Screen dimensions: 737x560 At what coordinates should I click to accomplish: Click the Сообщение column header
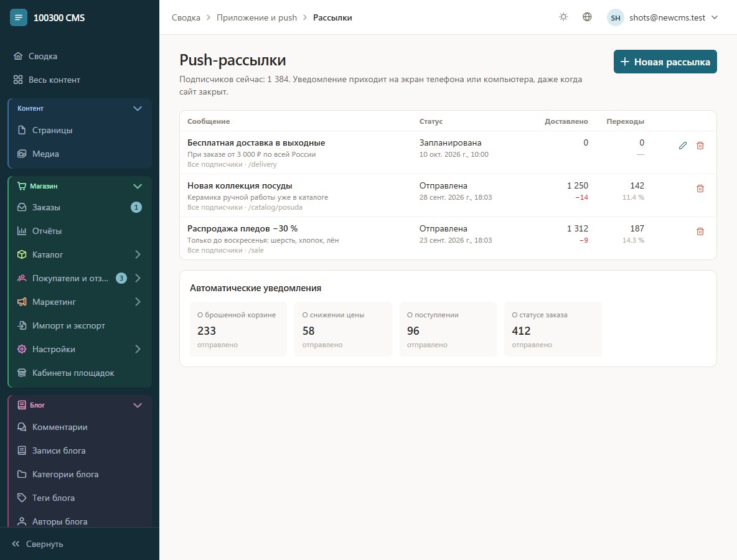tap(209, 121)
